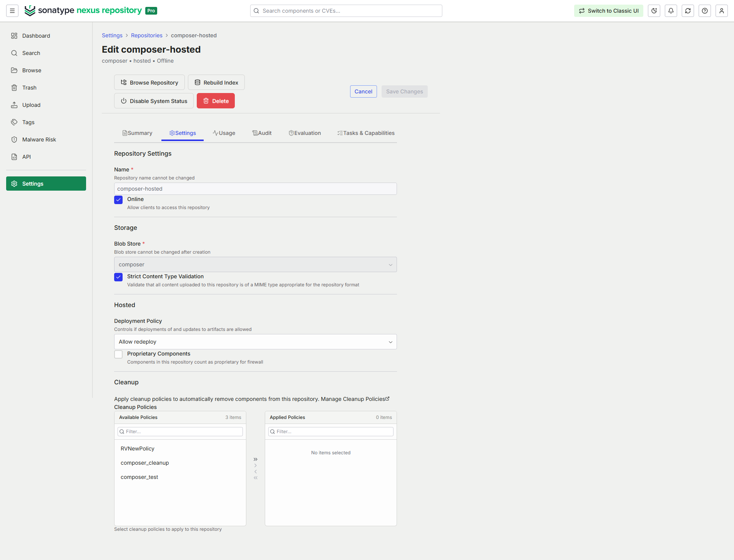Image resolution: width=734 pixels, height=560 pixels.
Task: Open Trash in the sidebar
Action: (46, 88)
